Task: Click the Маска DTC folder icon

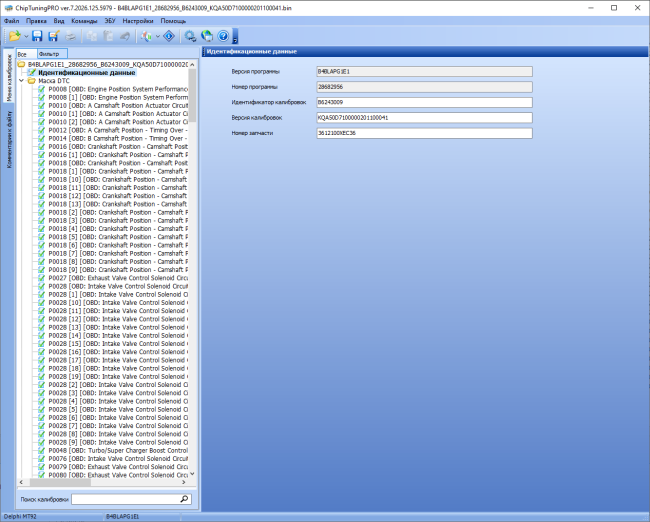Action: [x=32, y=81]
